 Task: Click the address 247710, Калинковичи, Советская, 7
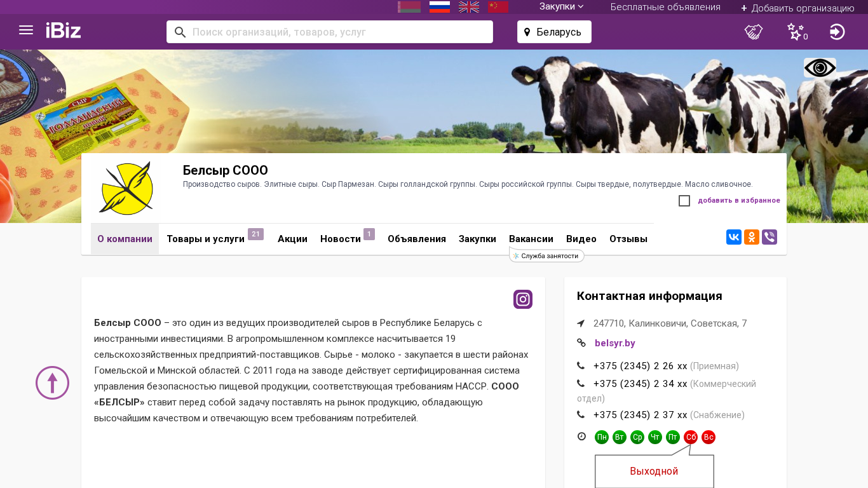(x=670, y=323)
